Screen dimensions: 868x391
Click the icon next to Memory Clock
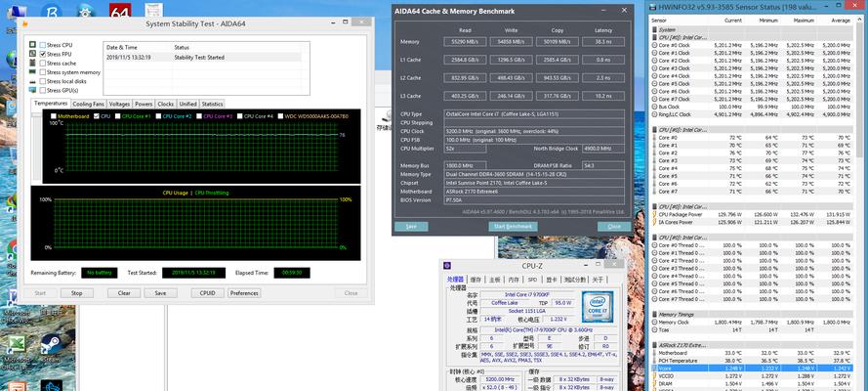coord(654,322)
